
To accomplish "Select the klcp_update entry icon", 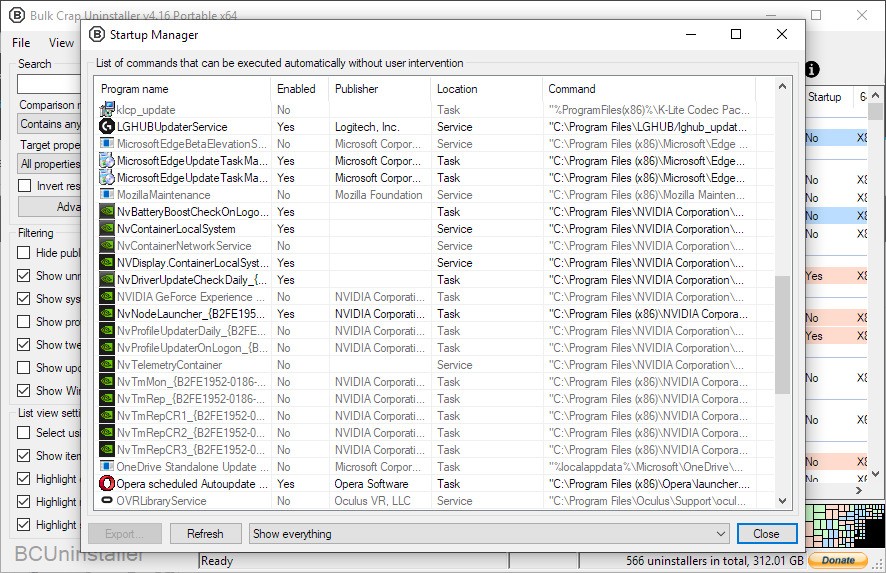I will point(107,110).
